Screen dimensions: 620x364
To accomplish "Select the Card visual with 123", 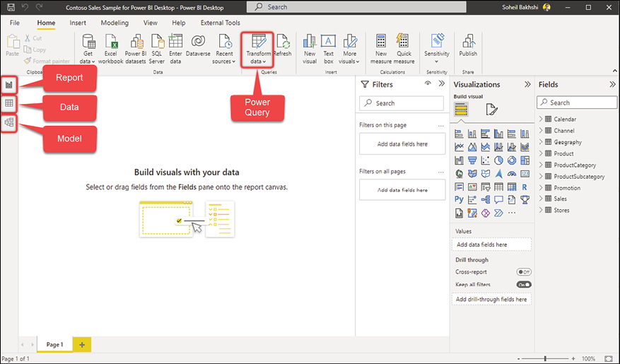I will coord(525,173).
